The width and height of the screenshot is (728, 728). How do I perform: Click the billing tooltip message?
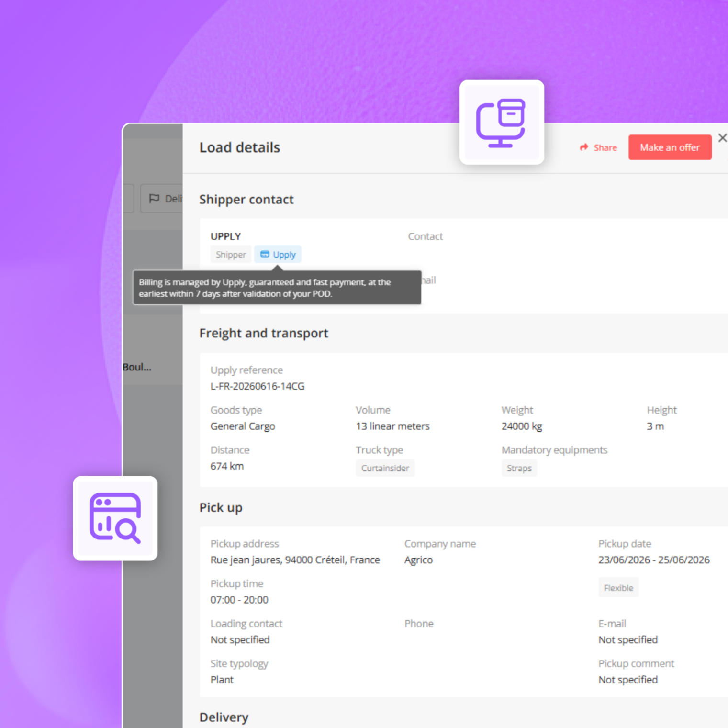click(x=277, y=288)
